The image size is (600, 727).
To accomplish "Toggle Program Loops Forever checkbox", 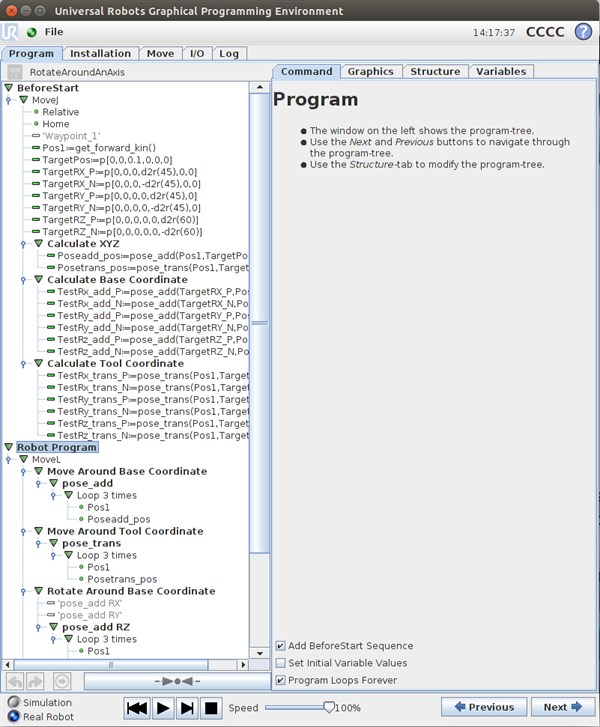I will 281,680.
